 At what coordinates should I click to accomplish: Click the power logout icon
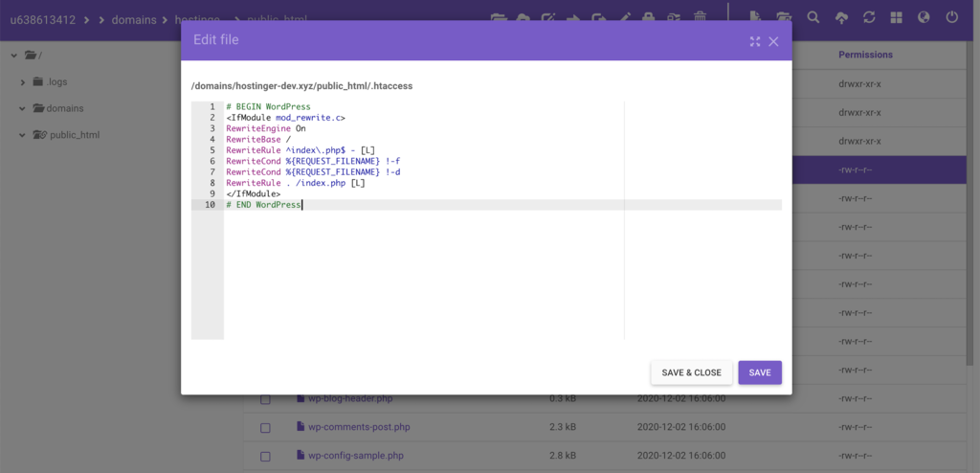[951, 17]
